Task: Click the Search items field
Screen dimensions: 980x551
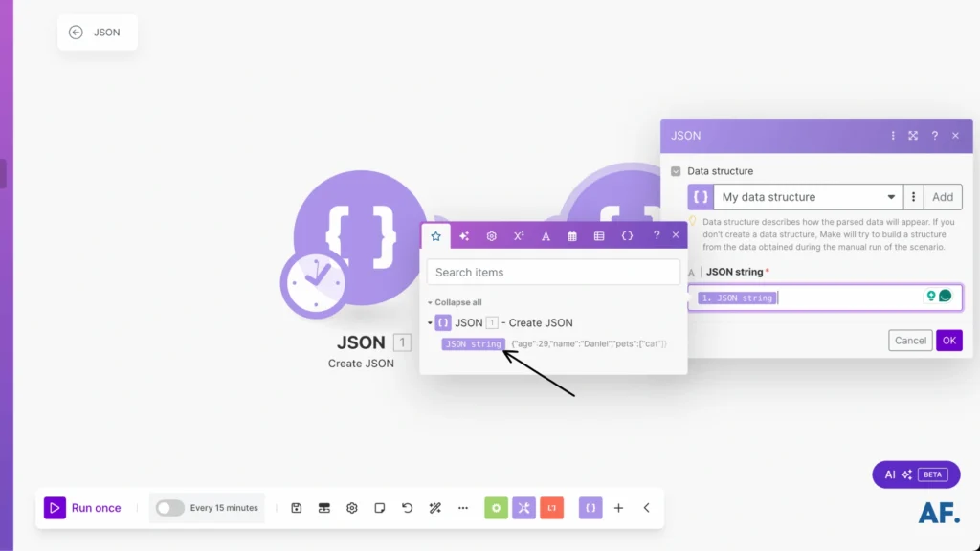Action: tap(553, 273)
